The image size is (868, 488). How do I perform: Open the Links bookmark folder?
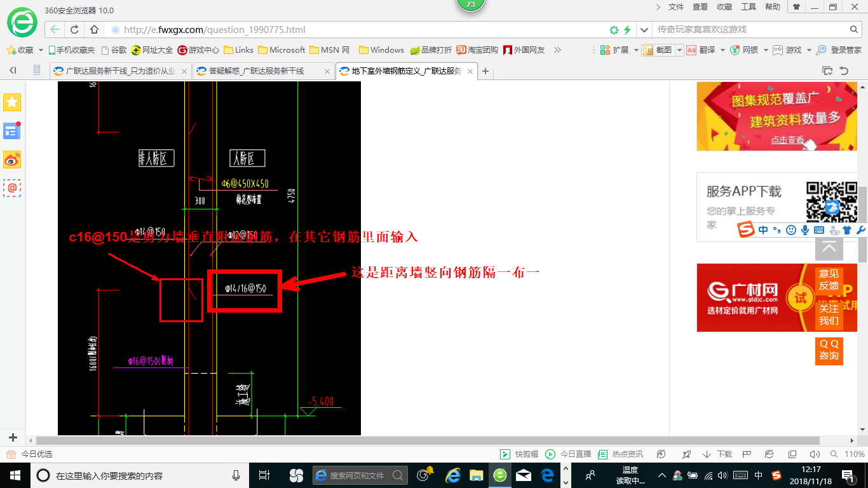pos(239,50)
